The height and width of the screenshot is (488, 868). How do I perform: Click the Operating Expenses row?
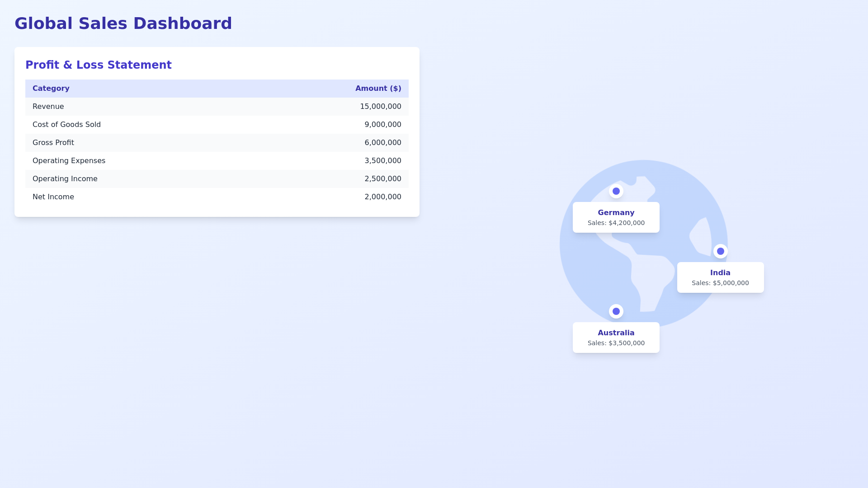[x=217, y=160]
